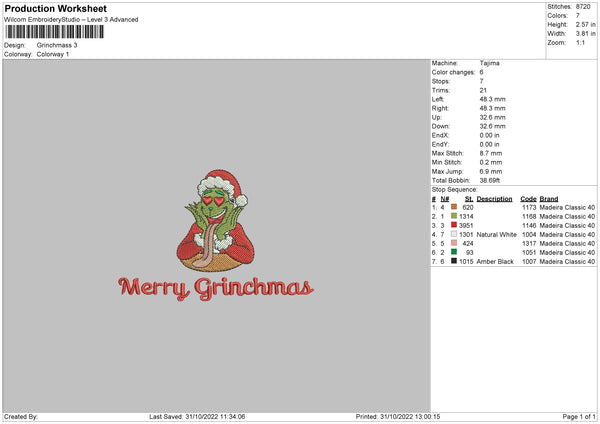This screenshot has width=600, height=424.
Task: Select the light green swatch for 1168
Action: tap(454, 216)
